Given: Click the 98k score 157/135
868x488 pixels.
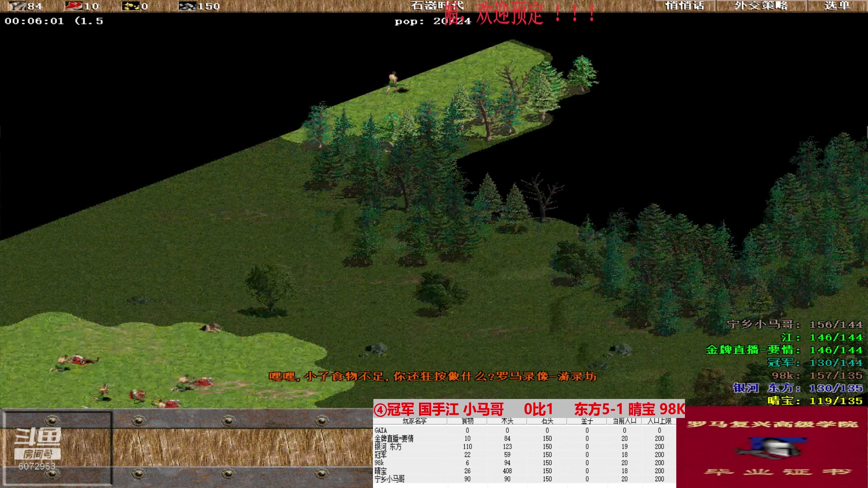Looking at the screenshot, I should (x=817, y=375).
